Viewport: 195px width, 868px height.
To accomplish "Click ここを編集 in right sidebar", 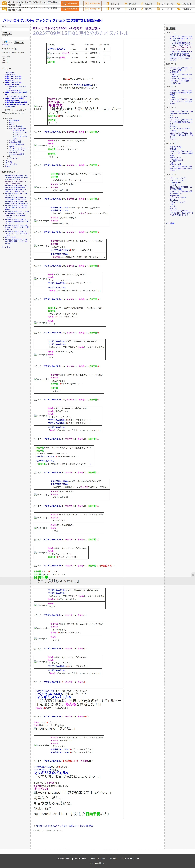I will click(x=170, y=223).
